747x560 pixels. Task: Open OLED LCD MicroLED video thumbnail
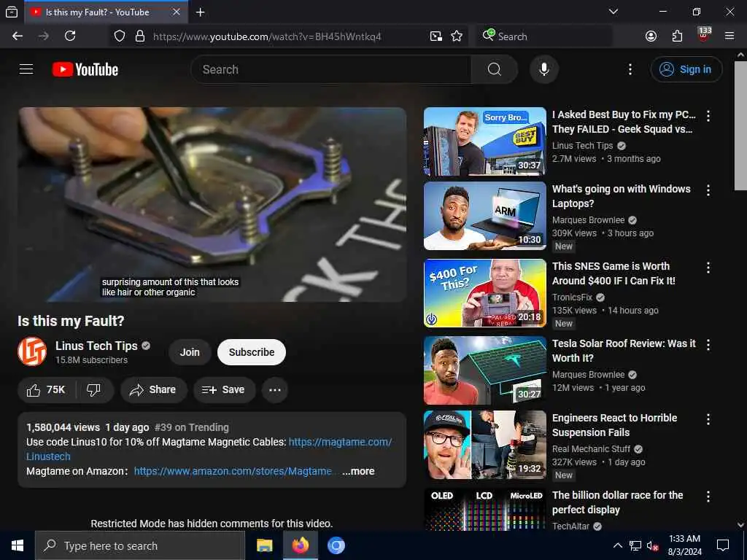point(485,510)
